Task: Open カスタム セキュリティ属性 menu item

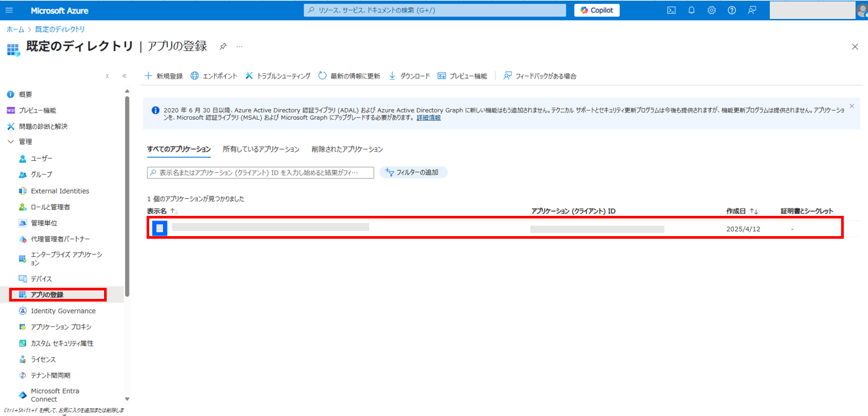Action: [62, 343]
